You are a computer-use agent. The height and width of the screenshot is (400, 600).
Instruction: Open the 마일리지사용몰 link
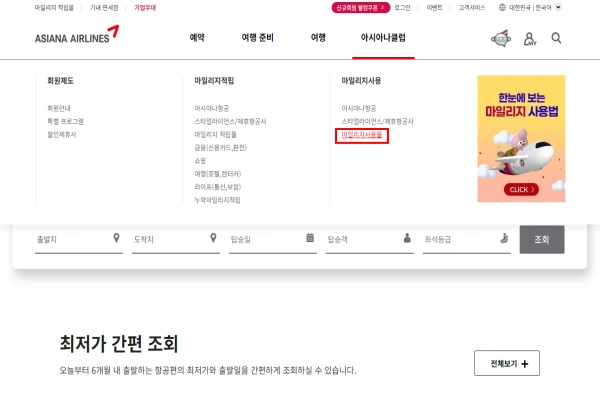[362, 135]
